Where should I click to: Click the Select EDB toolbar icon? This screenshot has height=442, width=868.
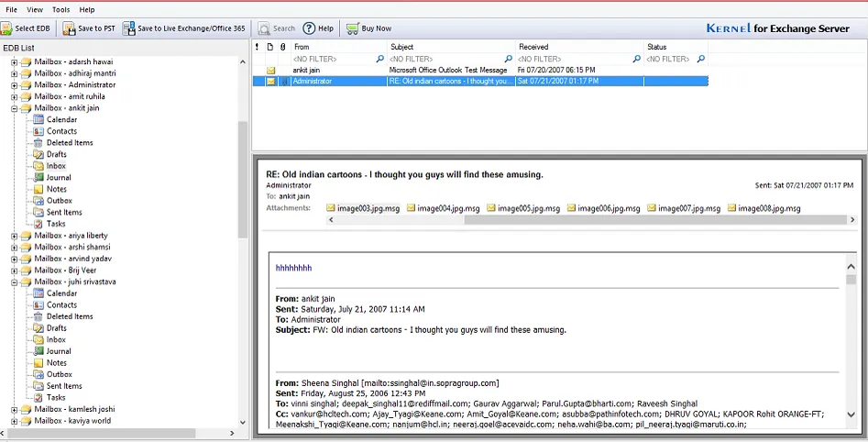pos(6,28)
